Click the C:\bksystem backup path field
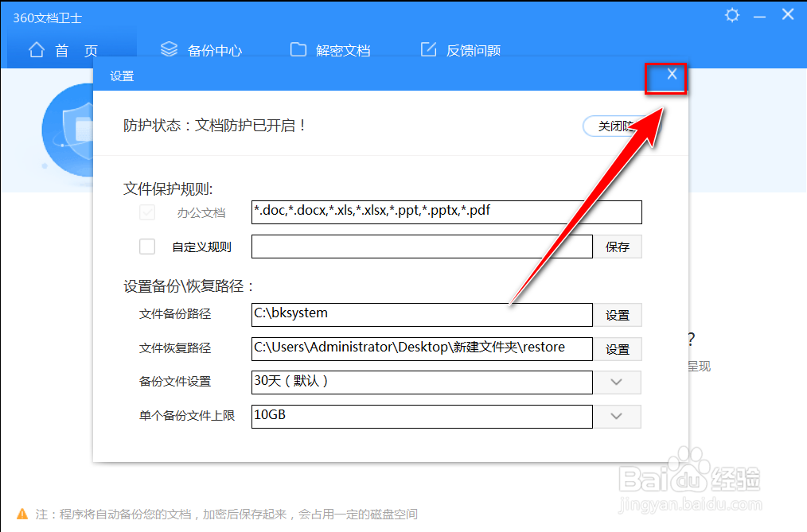This screenshot has height=532, width=807. [x=422, y=315]
